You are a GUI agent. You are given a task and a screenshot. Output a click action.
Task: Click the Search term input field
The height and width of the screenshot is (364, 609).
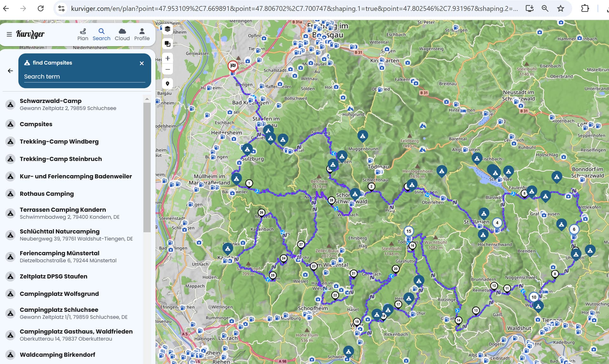tap(84, 76)
